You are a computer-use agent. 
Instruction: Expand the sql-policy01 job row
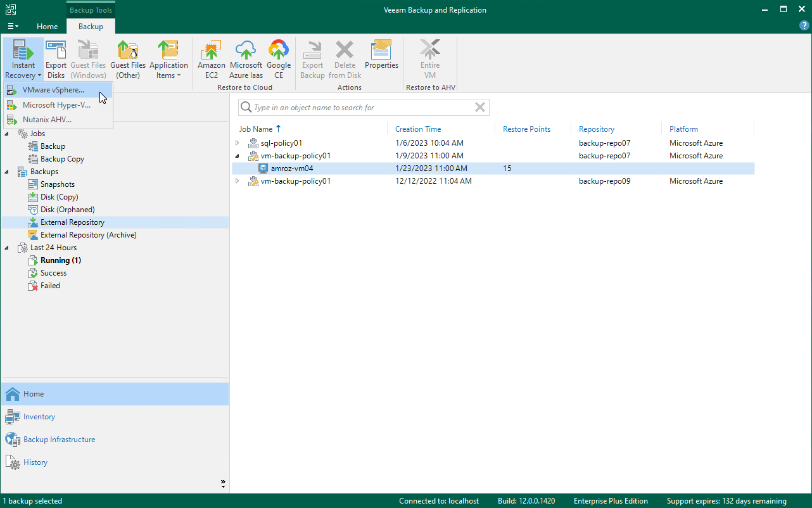tap(238, 143)
